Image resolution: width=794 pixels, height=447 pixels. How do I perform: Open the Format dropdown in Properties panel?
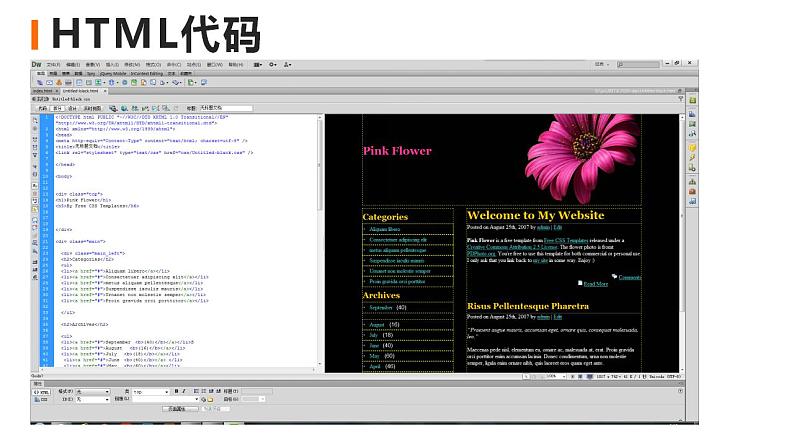[94, 391]
